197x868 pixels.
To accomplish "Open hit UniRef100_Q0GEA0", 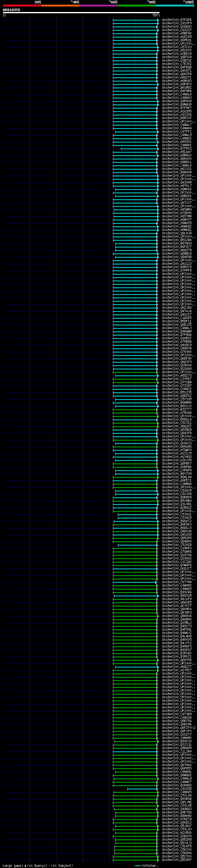I will (176, 26).
